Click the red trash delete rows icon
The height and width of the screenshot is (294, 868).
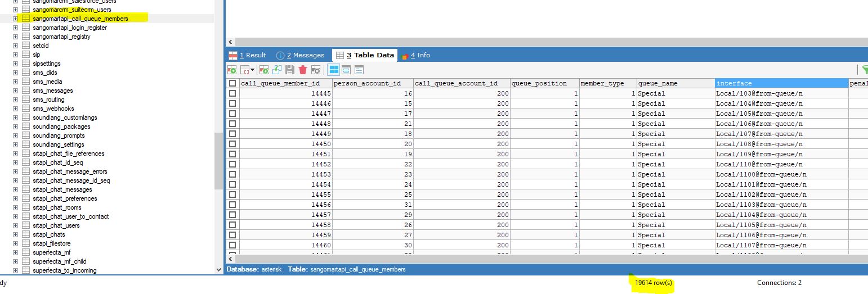pos(303,70)
